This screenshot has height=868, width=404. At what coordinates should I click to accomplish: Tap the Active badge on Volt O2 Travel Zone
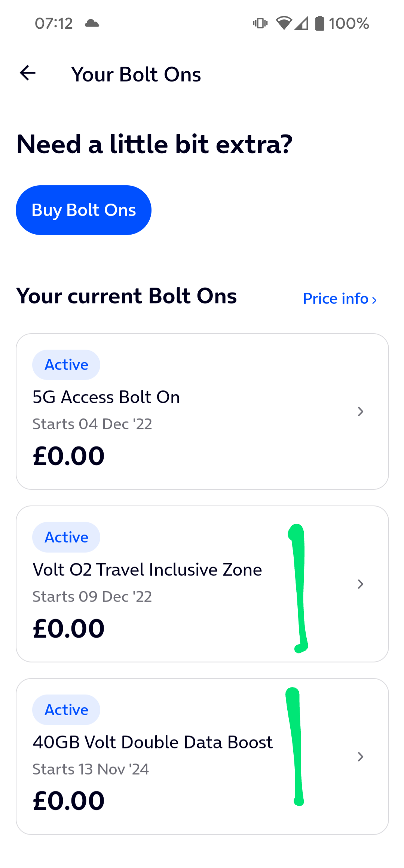point(66,537)
